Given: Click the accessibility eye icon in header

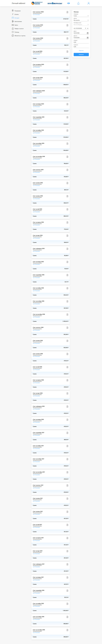Looking at the screenshot, I should (x=69, y=3).
